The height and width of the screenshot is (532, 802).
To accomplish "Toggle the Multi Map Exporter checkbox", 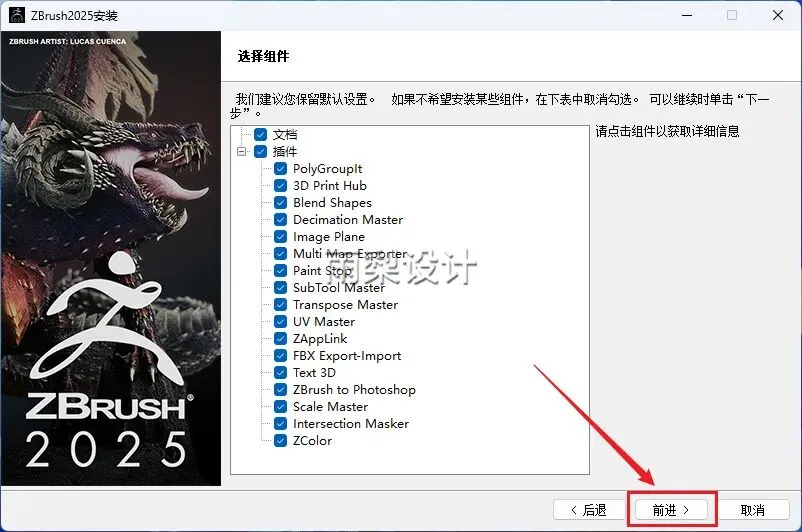I will pos(280,253).
